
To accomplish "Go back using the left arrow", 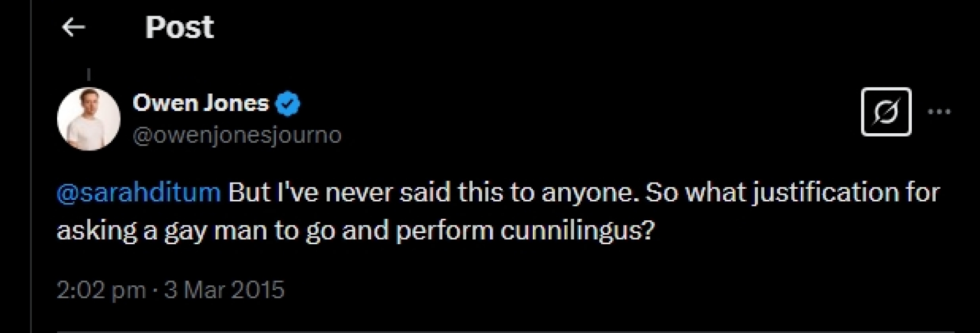I will coord(73,27).
